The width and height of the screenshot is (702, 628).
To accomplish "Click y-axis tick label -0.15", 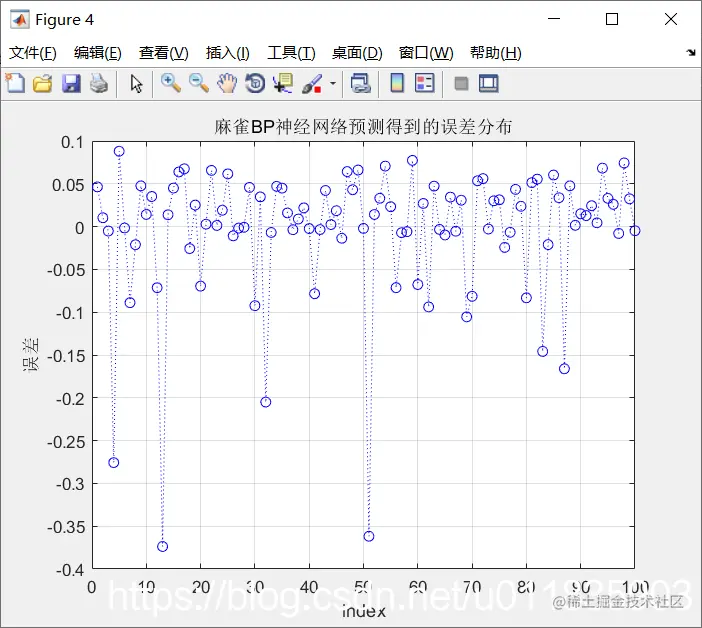I will click(66, 356).
